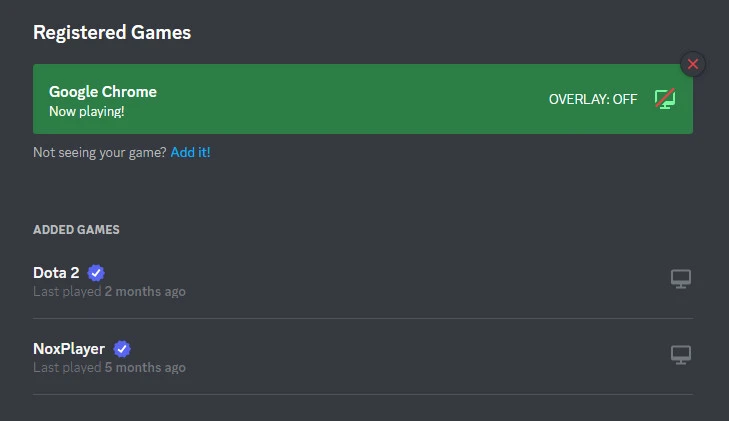Click the Google Chrome title in banner
The width and height of the screenshot is (729, 421).
coord(103,91)
